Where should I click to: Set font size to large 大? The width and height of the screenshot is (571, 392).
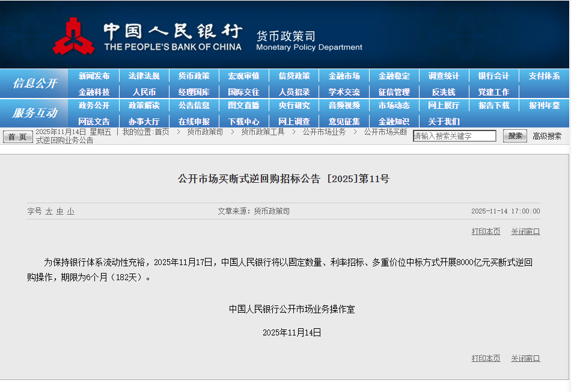[49, 212]
